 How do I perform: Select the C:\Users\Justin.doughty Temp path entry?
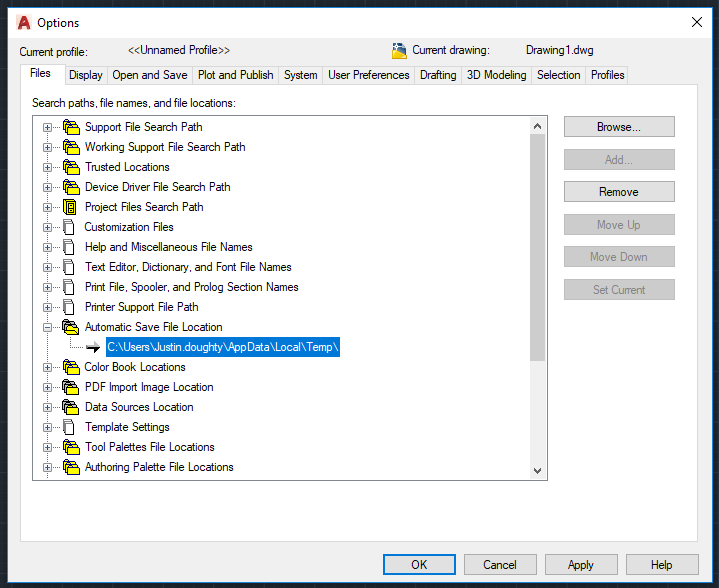pos(223,347)
